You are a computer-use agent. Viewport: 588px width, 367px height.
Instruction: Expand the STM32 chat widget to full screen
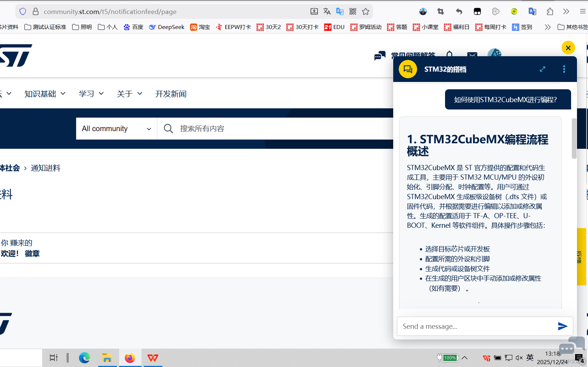coord(542,69)
